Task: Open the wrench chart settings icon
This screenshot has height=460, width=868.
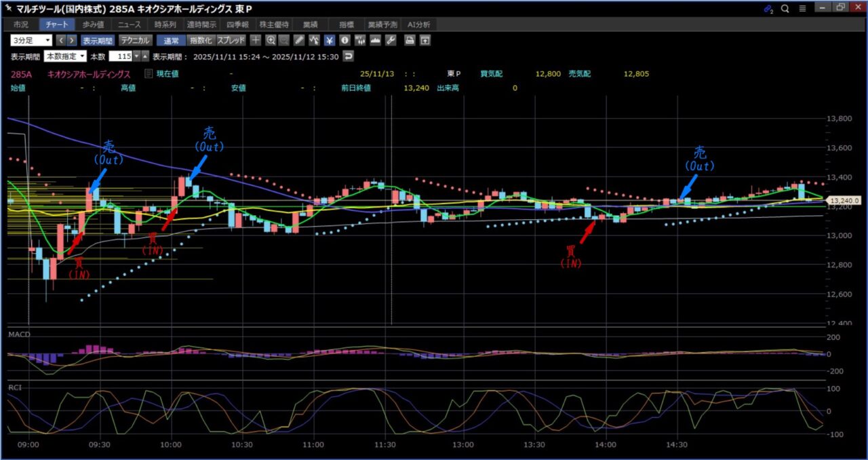Action: click(390, 40)
